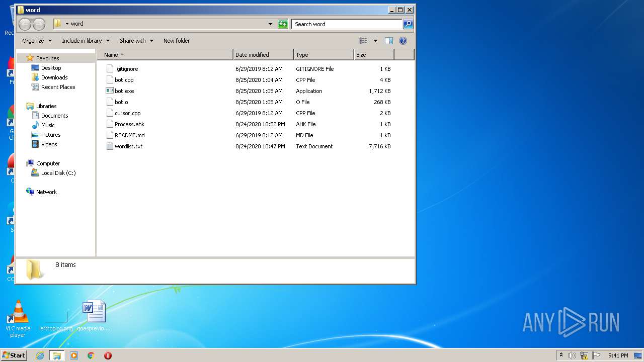This screenshot has height=362, width=644.
Task: Open Include in library dropdown
Action: (x=86, y=41)
